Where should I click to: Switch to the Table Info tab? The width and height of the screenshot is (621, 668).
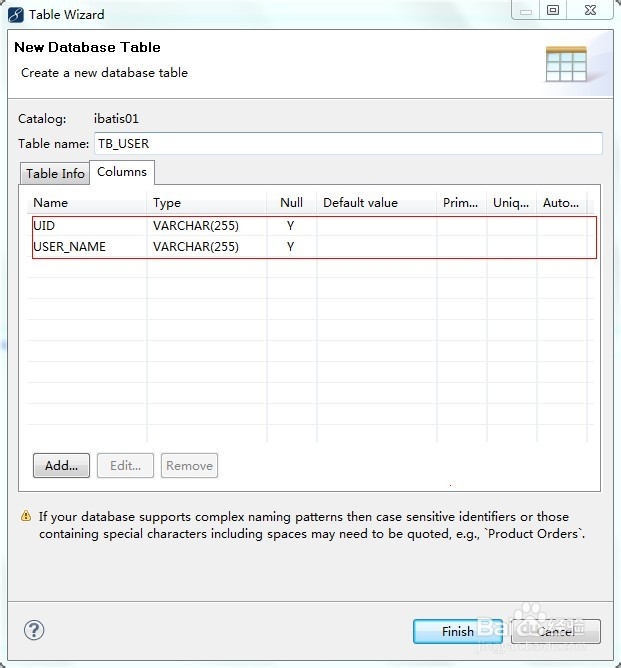[x=55, y=173]
